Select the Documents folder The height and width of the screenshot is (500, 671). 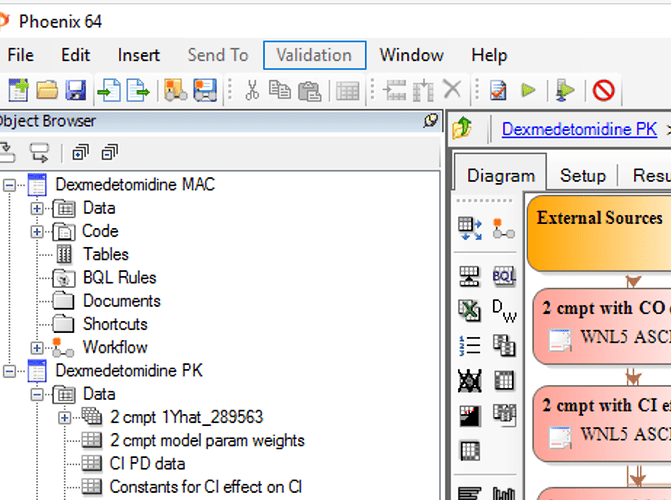point(122,301)
